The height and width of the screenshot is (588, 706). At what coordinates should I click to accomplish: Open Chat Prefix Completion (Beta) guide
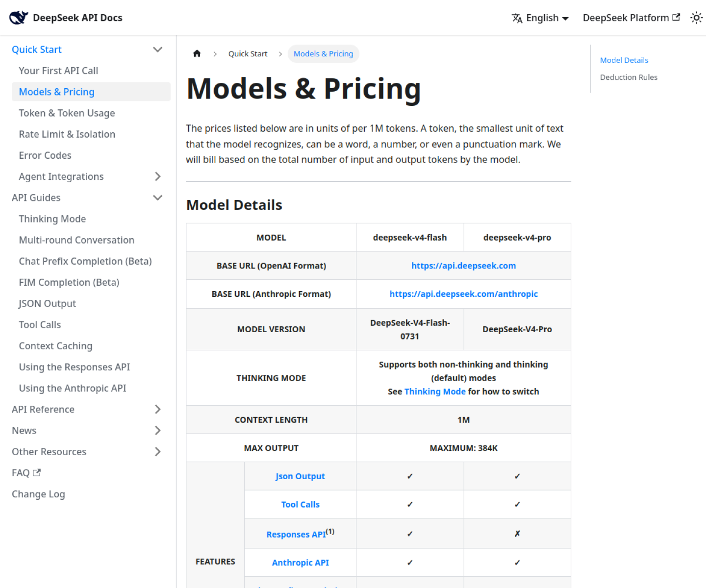[x=85, y=261]
